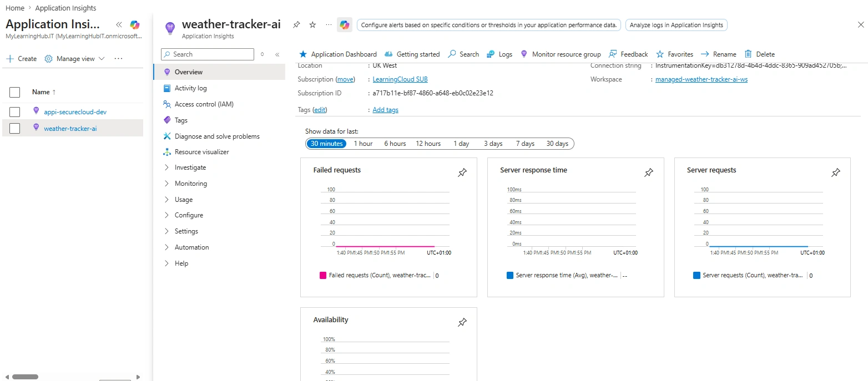Open more options ellipsis beside resource title
This screenshot has height=381, width=868.
(x=329, y=25)
